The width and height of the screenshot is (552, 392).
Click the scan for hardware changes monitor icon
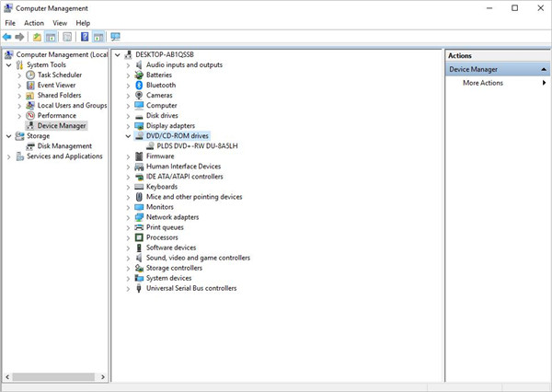pyautogui.click(x=115, y=37)
